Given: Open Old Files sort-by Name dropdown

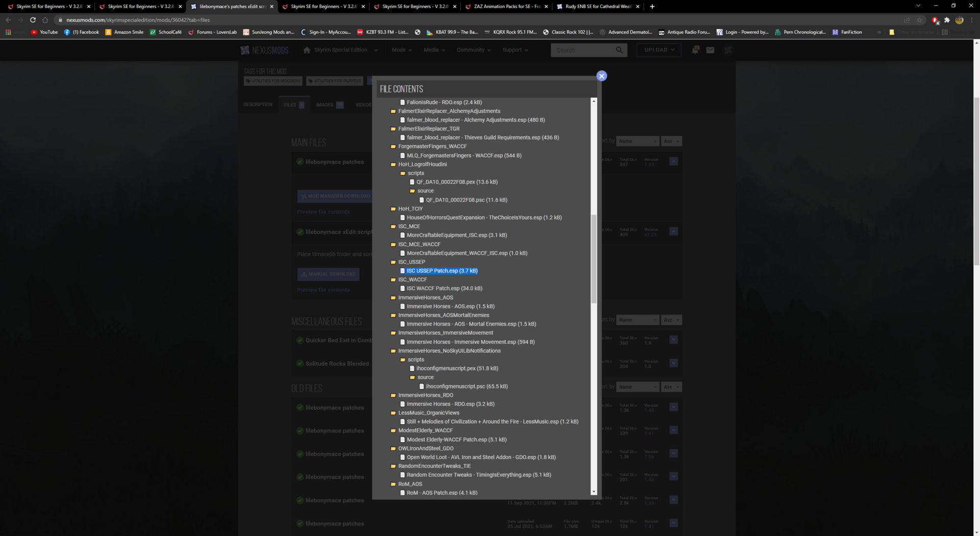Looking at the screenshot, I should point(638,387).
